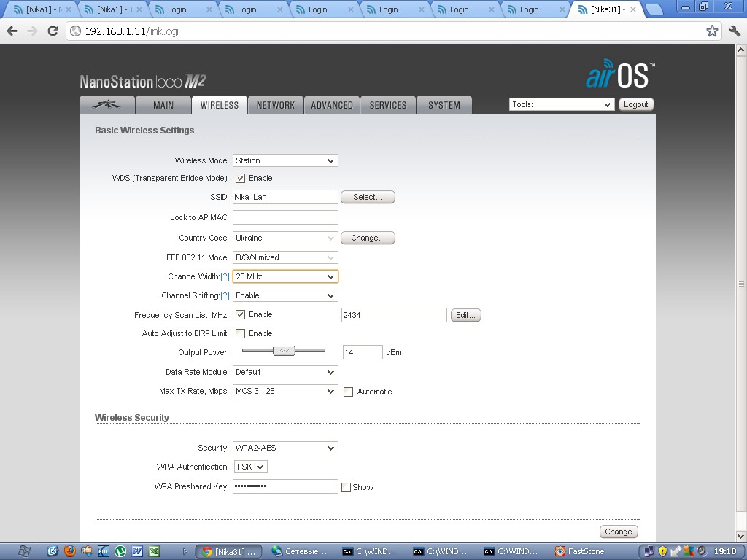Open Country Code dropdown
This screenshot has height=560, width=747.
click(x=285, y=238)
